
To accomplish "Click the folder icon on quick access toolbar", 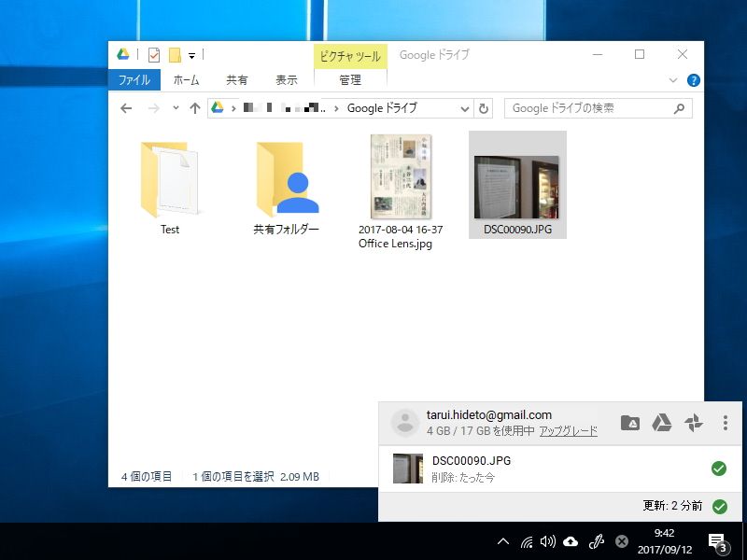I will pyautogui.click(x=176, y=54).
